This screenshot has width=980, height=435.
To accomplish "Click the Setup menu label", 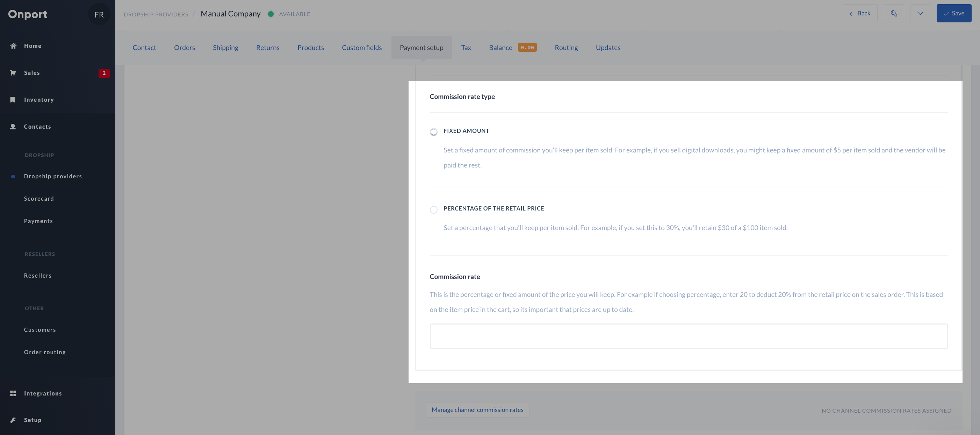I will 33,421.
